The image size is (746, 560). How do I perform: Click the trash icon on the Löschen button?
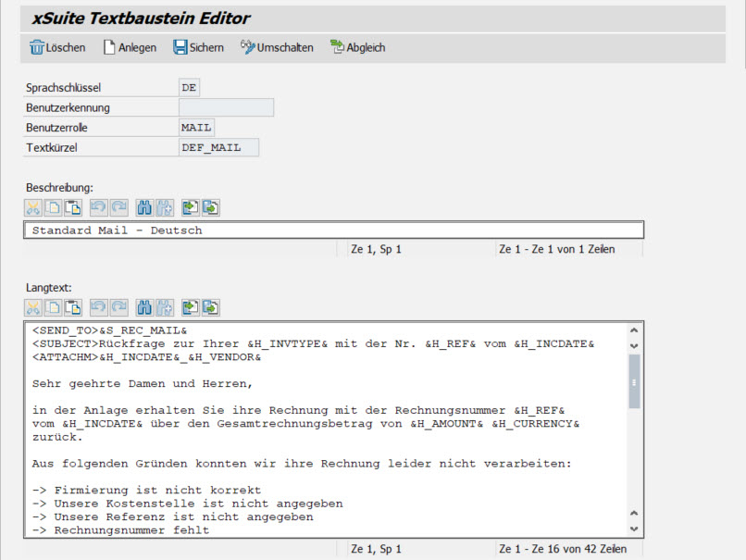coord(35,47)
